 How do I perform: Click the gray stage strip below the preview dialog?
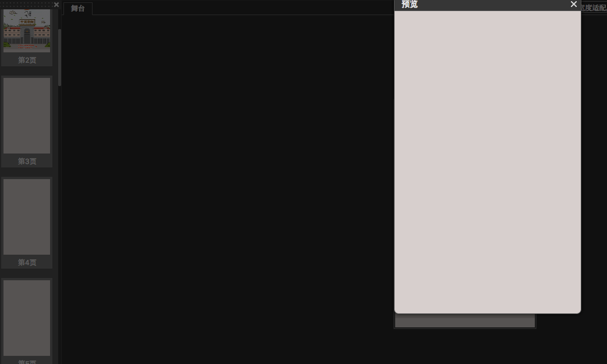(x=465, y=320)
